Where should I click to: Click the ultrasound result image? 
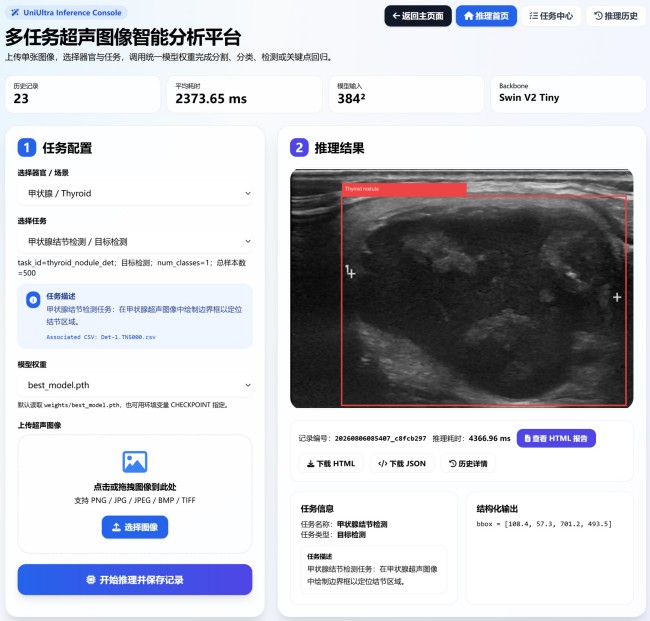click(x=462, y=289)
